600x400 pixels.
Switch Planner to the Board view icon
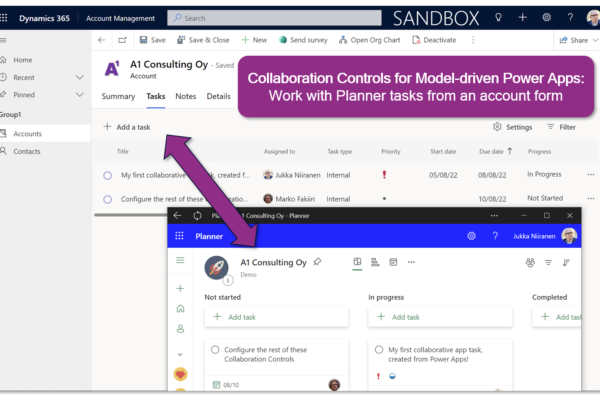pos(357,262)
